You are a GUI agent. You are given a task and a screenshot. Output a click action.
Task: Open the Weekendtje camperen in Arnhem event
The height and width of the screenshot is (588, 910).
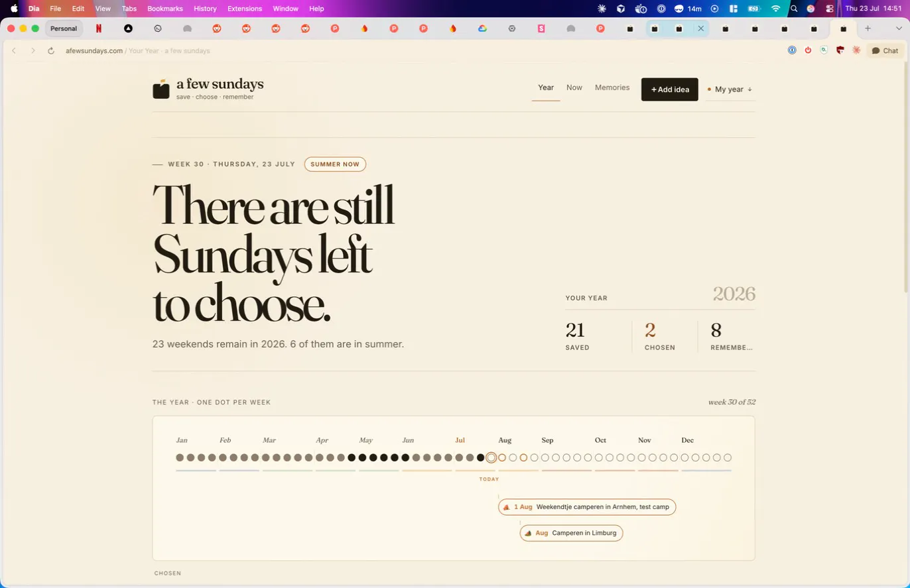click(587, 507)
